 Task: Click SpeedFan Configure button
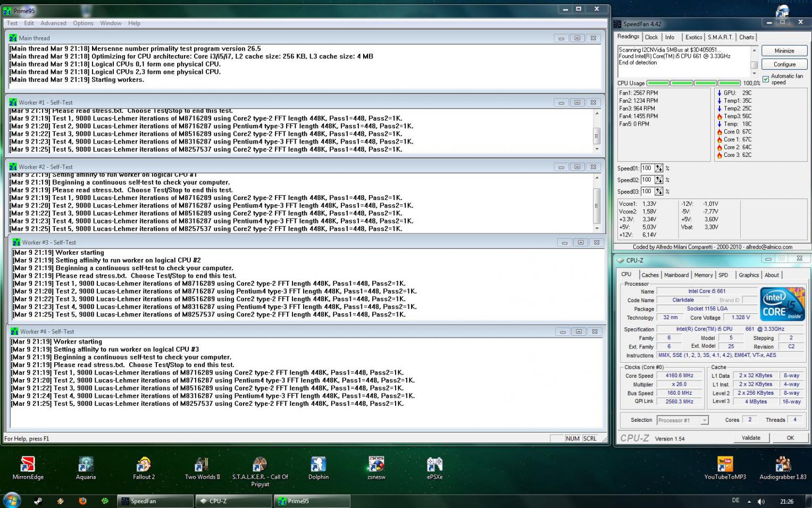pos(784,64)
